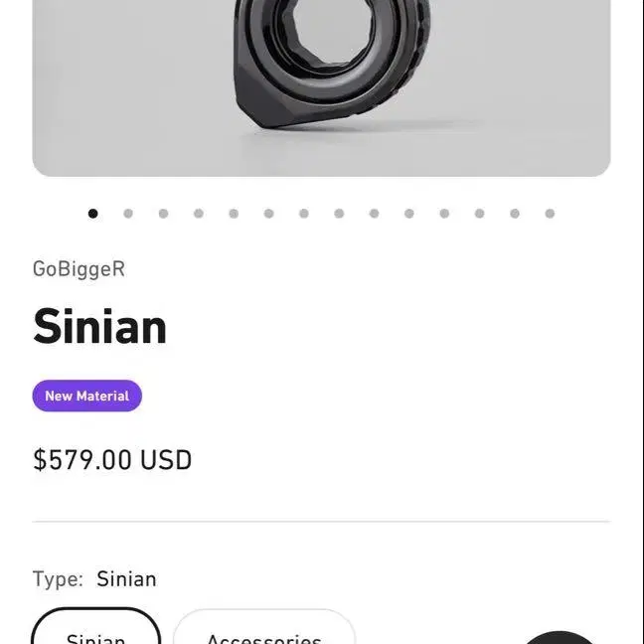Jump to the last carousel dot
Viewport: 644px width, 644px height.
[550, 214]
